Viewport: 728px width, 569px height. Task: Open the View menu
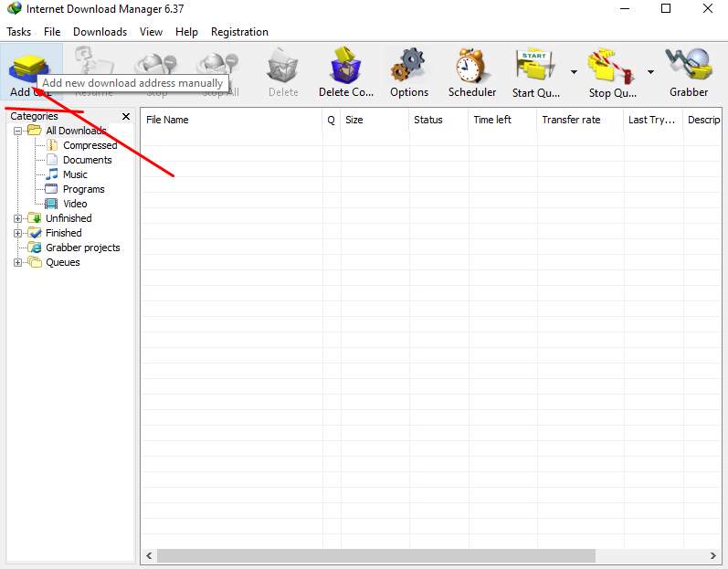pyautogui.click(x=151, y=32)
